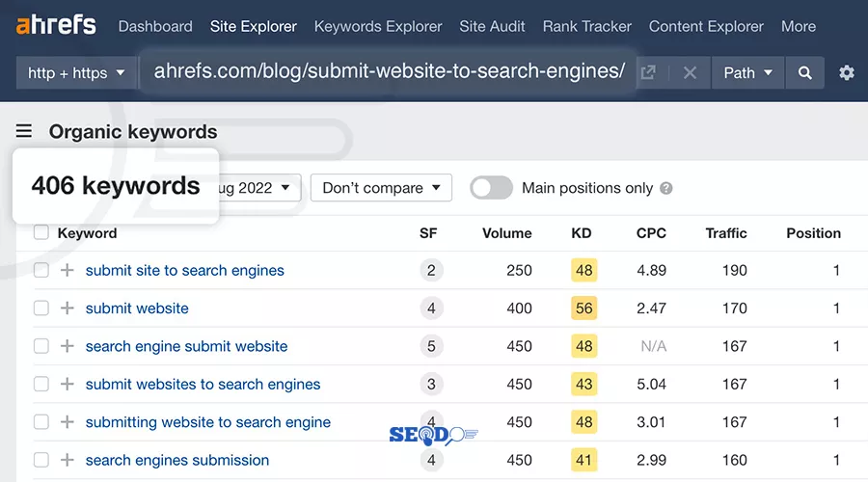Check box for submit website row
This screenshot has height=482, width=868.
[41, 308]
